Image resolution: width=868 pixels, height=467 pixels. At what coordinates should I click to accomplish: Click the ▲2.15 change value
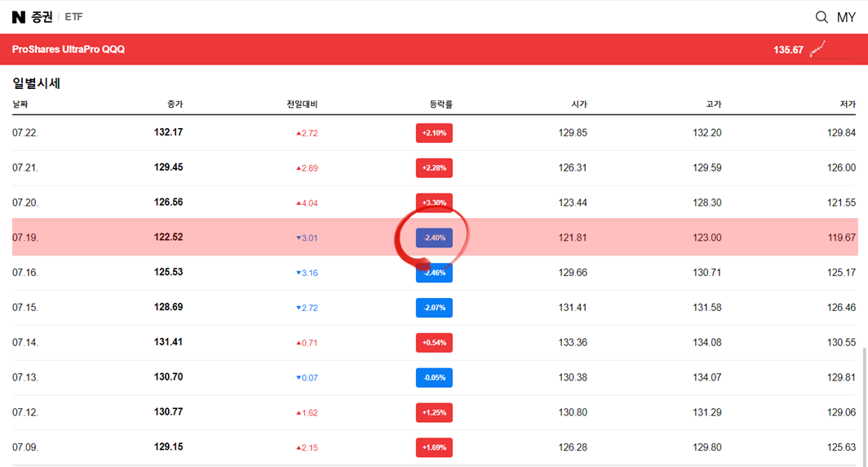coord(307,447)
